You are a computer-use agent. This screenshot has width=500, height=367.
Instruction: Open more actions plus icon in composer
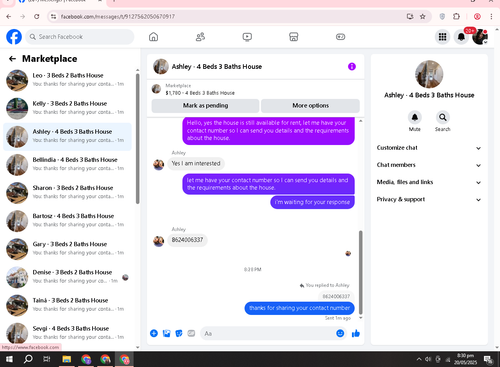pos(154,333)
